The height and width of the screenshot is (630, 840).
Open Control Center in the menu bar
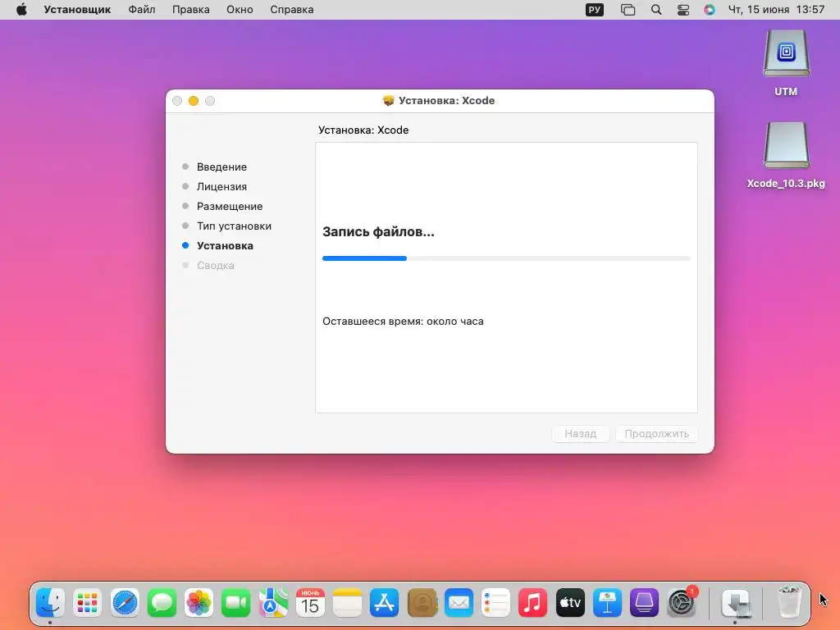pyautogui.click(x=683, y=10)
